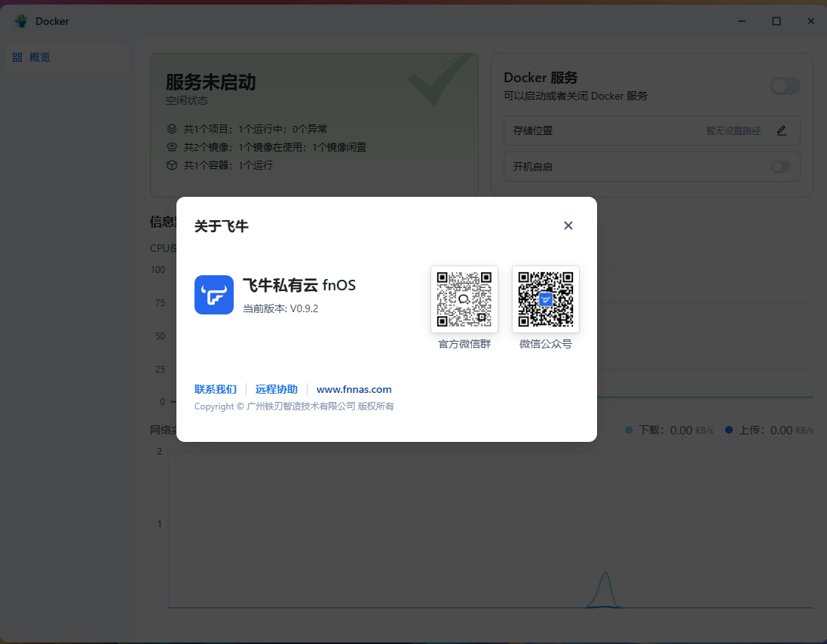Close the 关于飞牛 dialog
This screenshot has height=644, width=827.
tap(568, 225)
